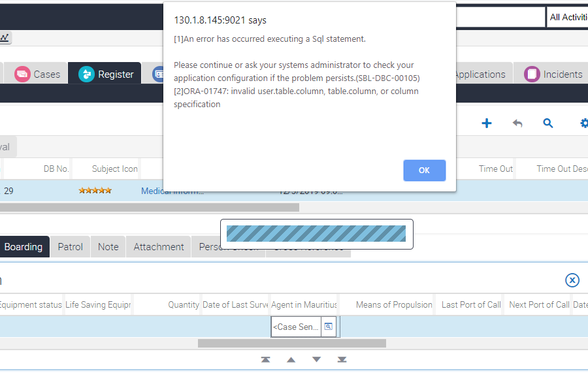Click the Life Saving Equipment column header

tap(98, 304)
